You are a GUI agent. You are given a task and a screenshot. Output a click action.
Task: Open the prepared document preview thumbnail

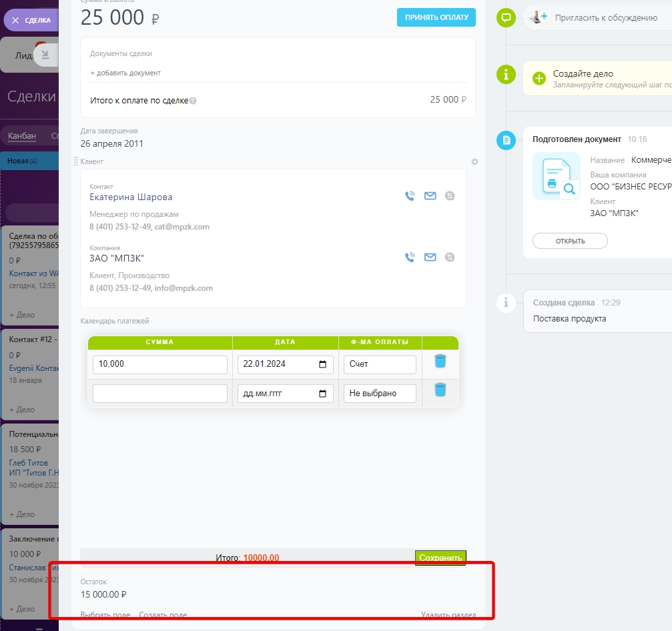pos(557,176)
